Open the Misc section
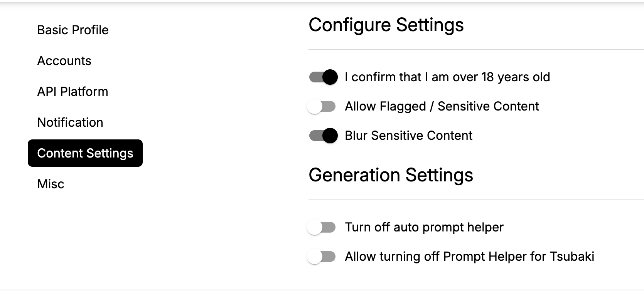 pyautogui.click(x=51, y=184)
